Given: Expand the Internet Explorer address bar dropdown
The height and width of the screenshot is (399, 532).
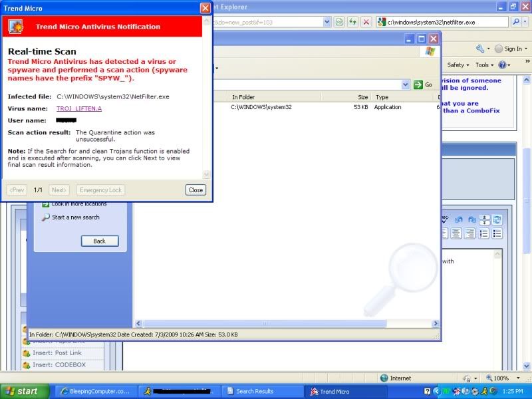Looking at the screenshot, I should click(x=327, y=22).
